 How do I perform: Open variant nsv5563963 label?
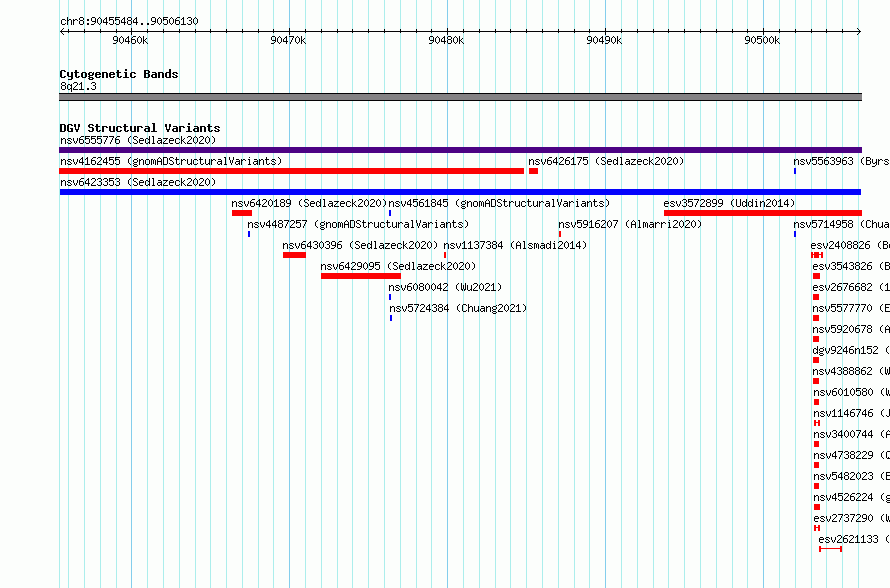(842, 161)
